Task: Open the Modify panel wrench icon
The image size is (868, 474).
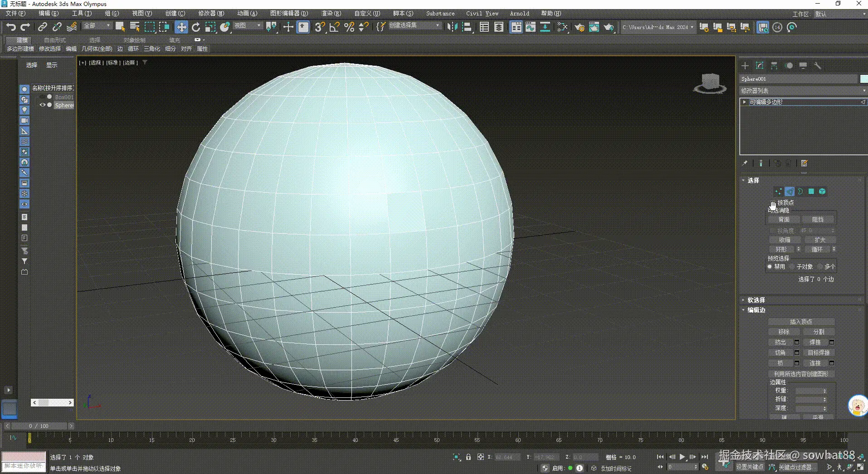Action: click(x=818, y=66)
